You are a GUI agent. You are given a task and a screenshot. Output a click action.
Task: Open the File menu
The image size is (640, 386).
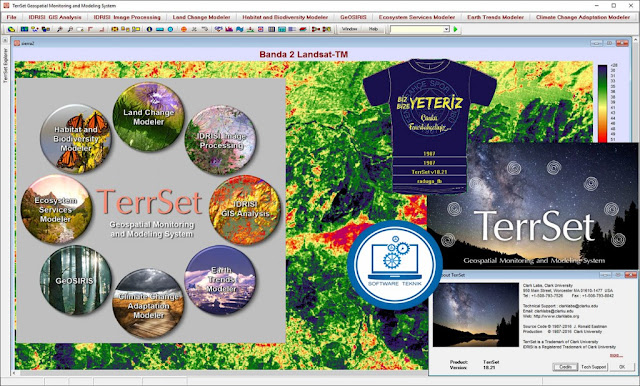[11, 18]
